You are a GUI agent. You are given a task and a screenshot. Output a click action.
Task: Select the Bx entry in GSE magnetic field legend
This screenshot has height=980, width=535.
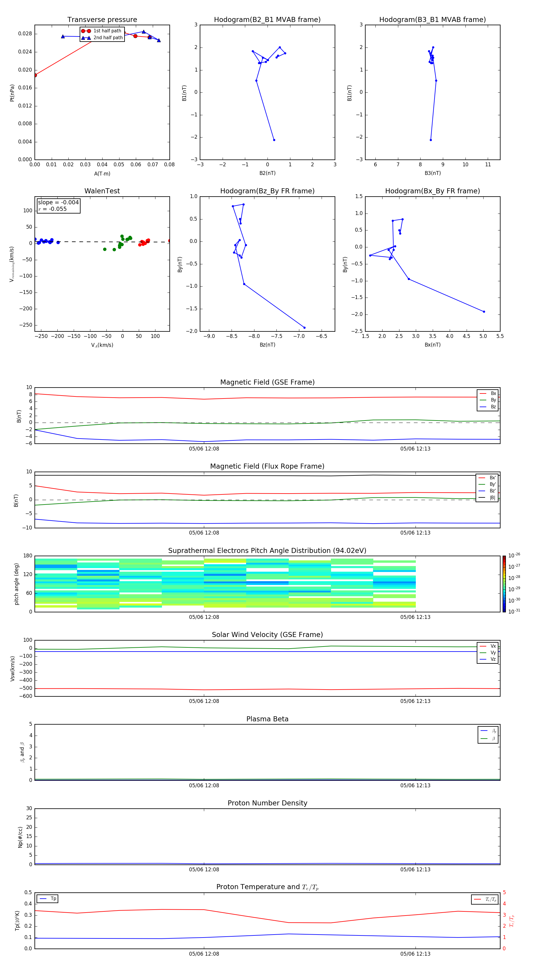click(x=488, y=393)
